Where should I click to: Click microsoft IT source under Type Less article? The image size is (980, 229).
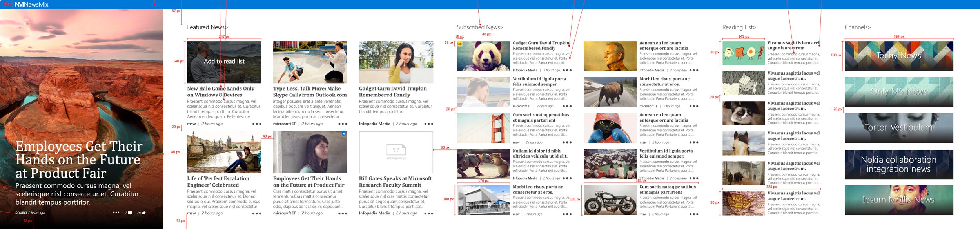284,124
